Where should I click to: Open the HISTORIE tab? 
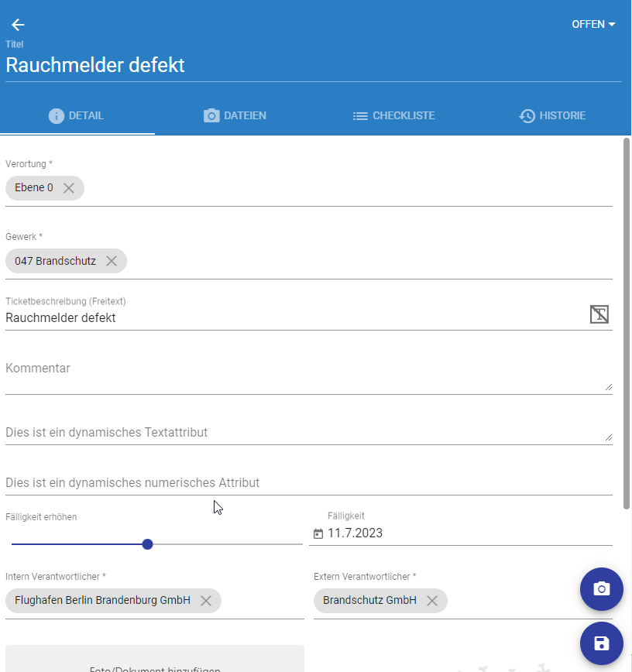pos(551,116)
